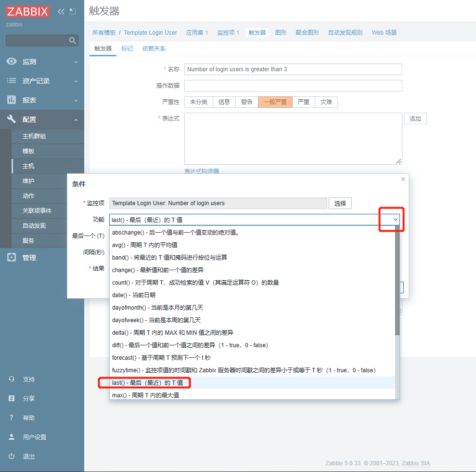This screenshot has width=476, height=472.
Task: Set severity to 一般严重
Action: [275, 102]
